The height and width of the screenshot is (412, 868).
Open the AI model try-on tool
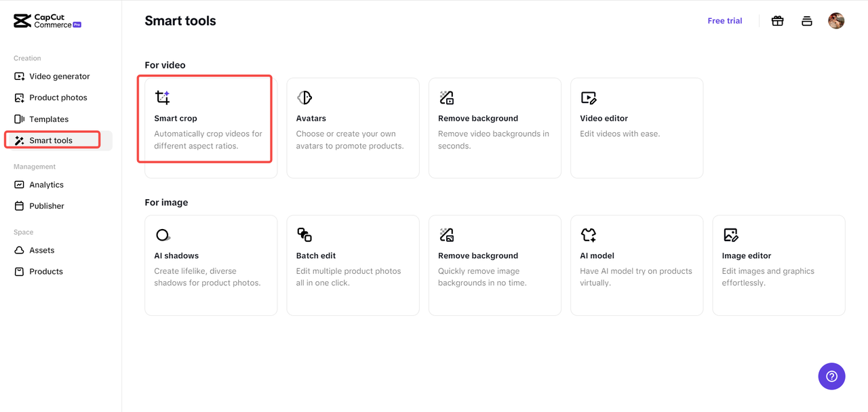coord(636,264)
